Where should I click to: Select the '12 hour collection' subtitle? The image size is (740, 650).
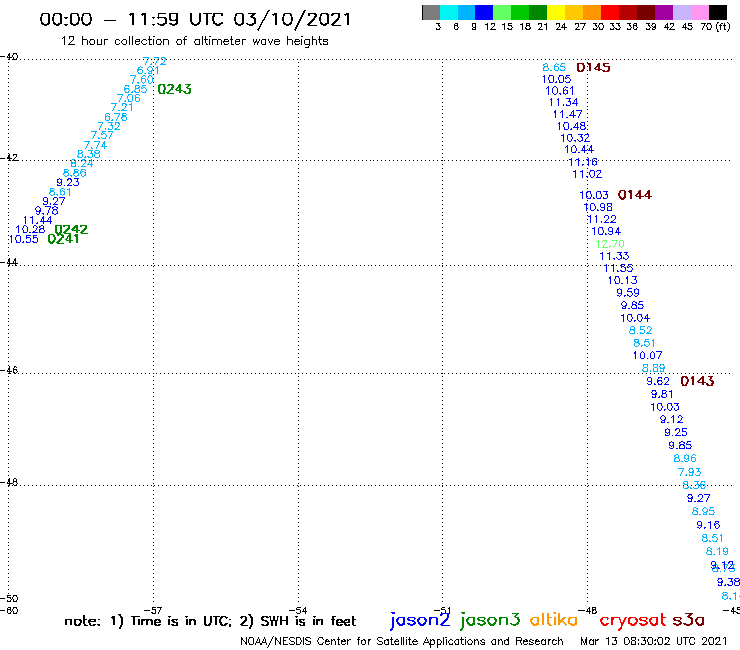pyautogui.click(x=194, y=41)
